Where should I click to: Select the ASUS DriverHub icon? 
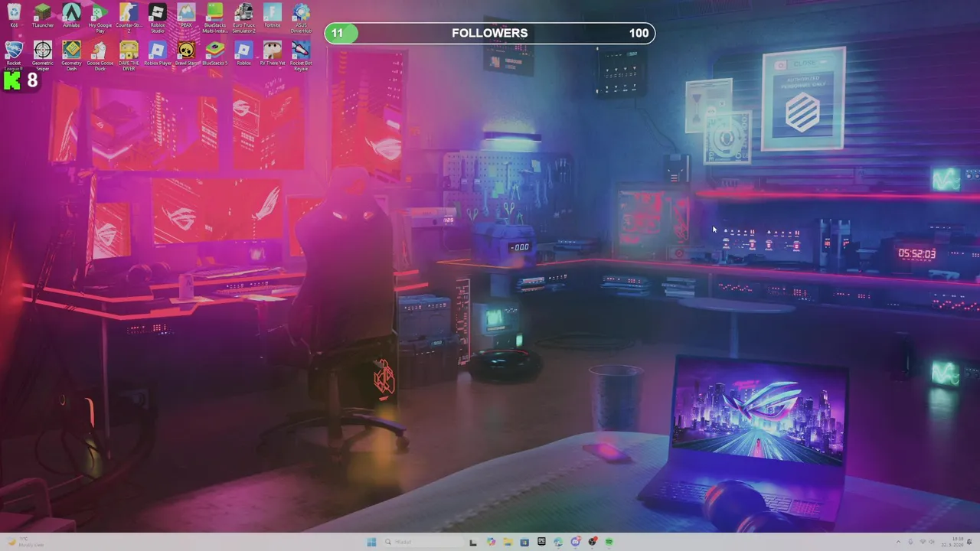click(x=301, y=18)
